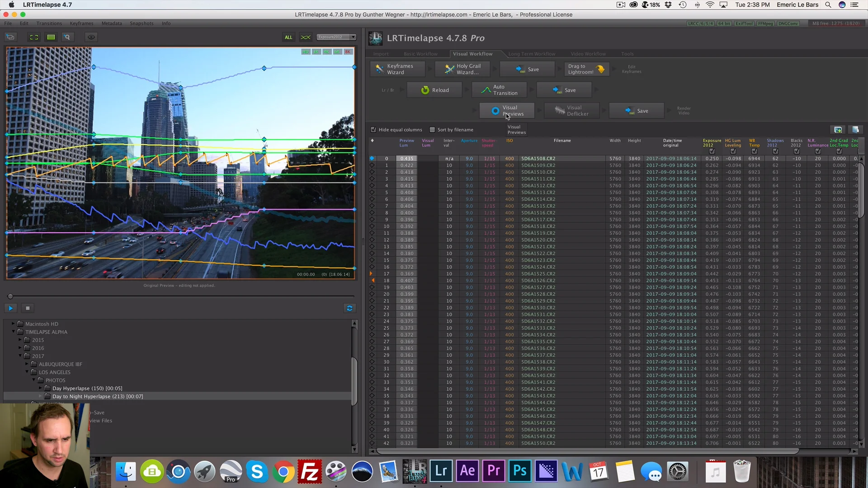Collapse the PHOTOS folder
Viewport: 868px width, 488px height.
pyautogui.click(x=33, y=380)
